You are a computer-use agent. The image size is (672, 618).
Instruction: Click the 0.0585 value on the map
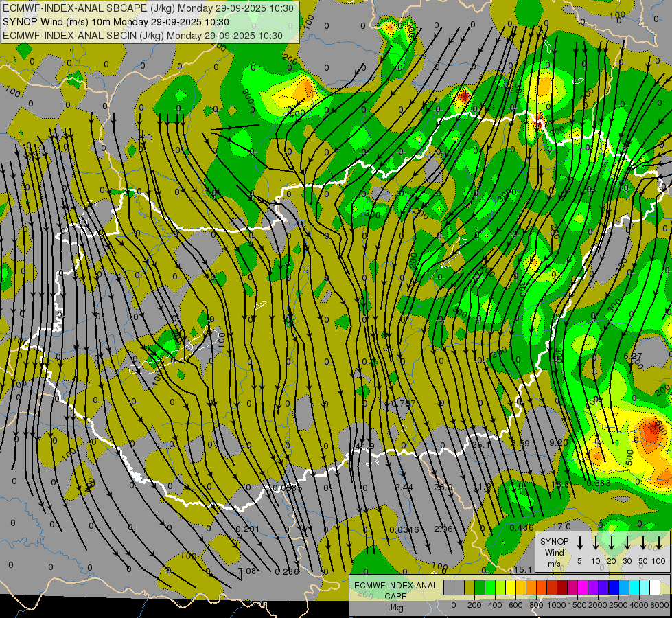pyautogui.click(x=288, y=488)
